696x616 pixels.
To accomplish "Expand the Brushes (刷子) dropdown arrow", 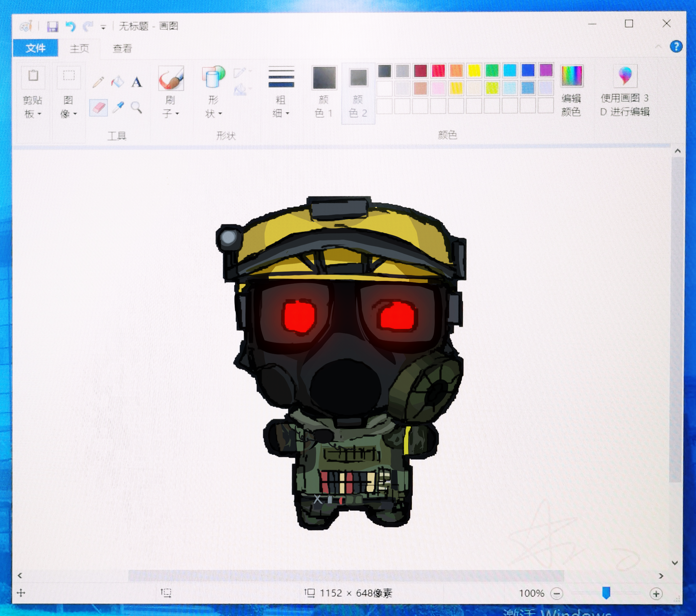I will [177, 113].
